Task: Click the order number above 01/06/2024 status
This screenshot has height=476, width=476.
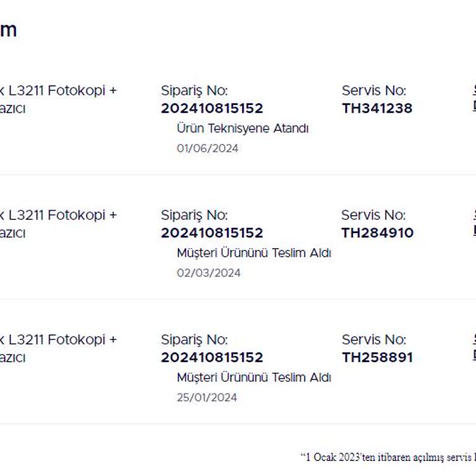Action: pos(212,108)
